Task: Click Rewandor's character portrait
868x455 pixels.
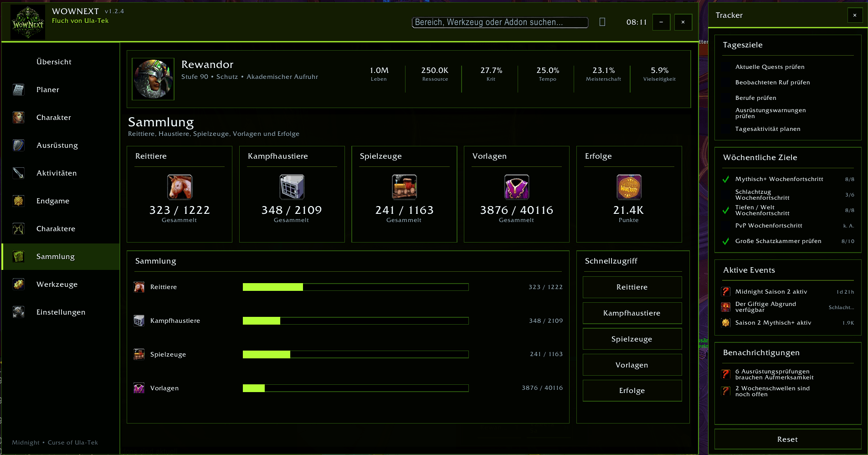Action: [153, 79]
